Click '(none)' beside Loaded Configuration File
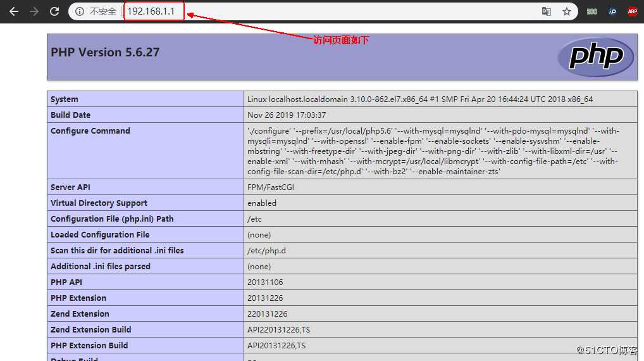The height and width of the screenshot is (361, 644). [x=259, y=235]
